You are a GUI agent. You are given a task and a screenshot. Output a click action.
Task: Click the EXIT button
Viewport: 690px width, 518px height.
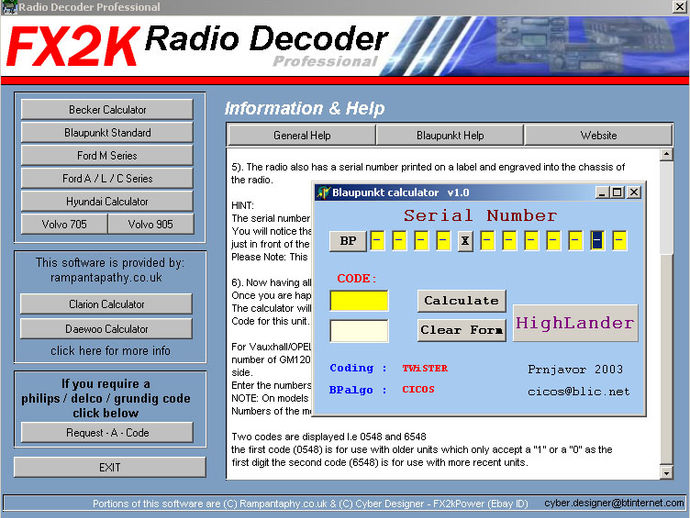(110, 467)
